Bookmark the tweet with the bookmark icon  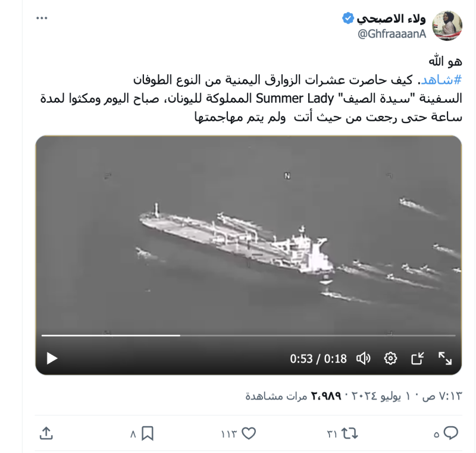pos(148,433)
